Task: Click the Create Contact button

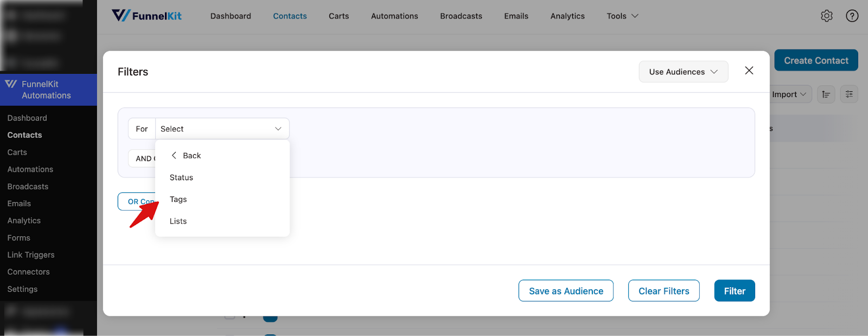Action: tap(816, 60)
